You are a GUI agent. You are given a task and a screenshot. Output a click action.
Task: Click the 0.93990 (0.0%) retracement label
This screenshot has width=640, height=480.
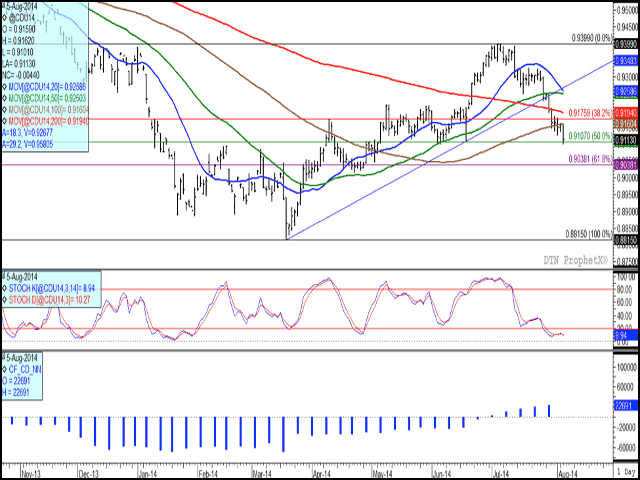592,38
